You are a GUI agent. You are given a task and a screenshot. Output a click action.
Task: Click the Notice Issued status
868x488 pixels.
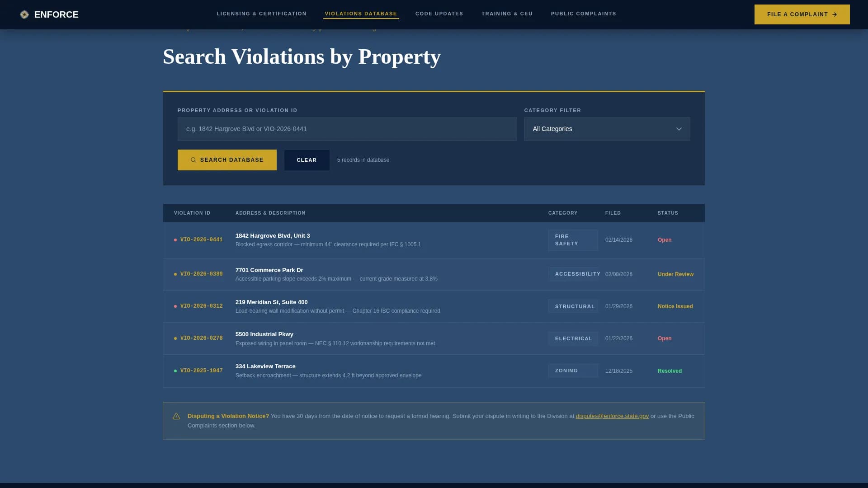click(x=675, y=306)
